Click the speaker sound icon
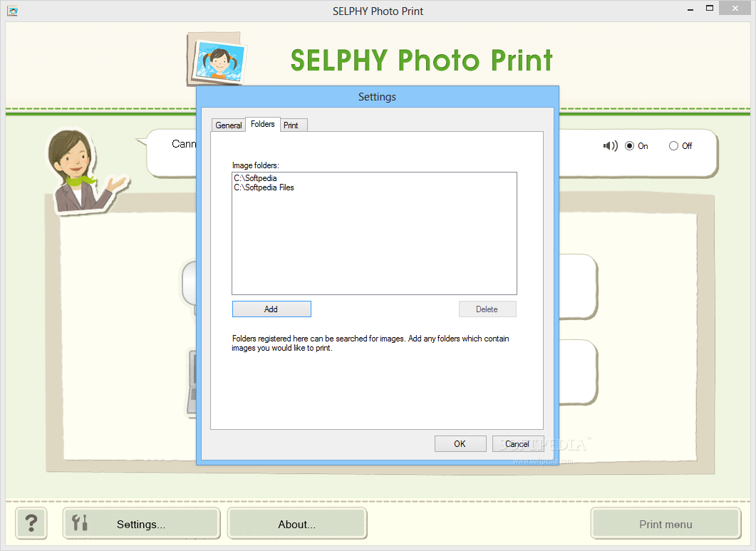This screenshot has width=756, height=551. pos(611,145)
